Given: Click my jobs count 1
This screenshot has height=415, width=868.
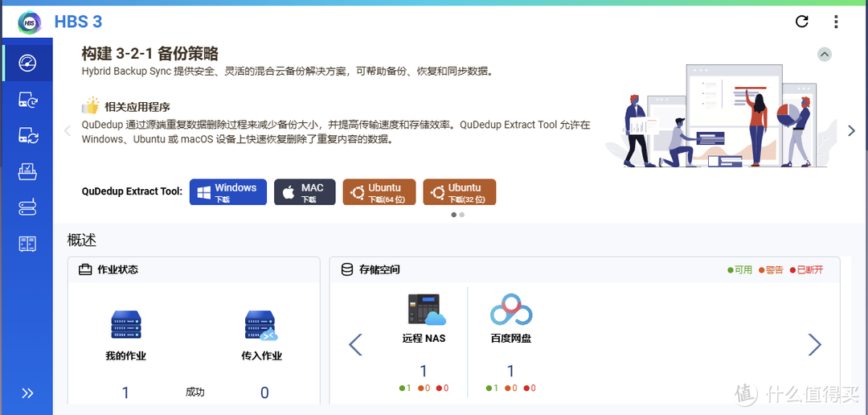Looking at the screenshot, I should point(125,392).
